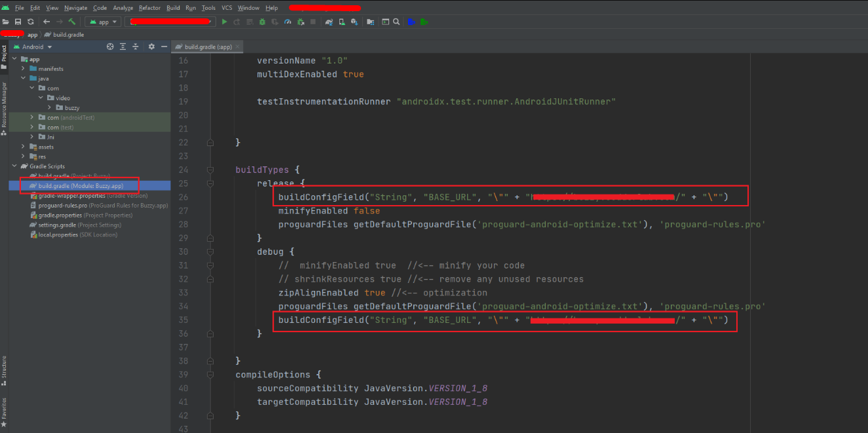Collapse the release block fold marker
The width and height of the screenshot is (868, 433).
click(210, 183)
